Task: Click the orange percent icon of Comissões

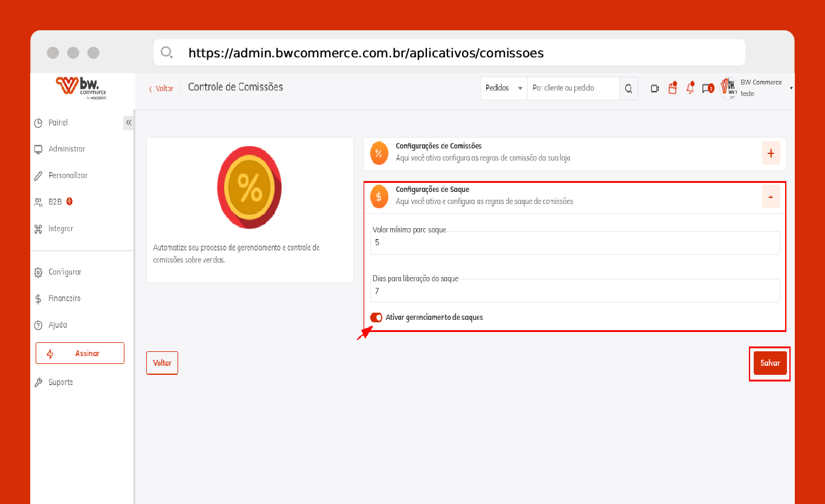Action: click(379, 153)
